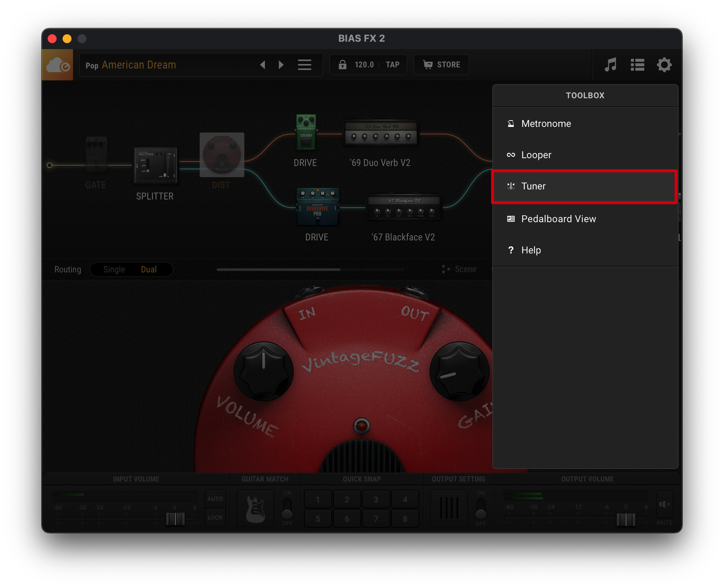Select Tuner in Toolbox
This screenshot has width=724, height=588.
pyautogui.click(x=585, y=186)
